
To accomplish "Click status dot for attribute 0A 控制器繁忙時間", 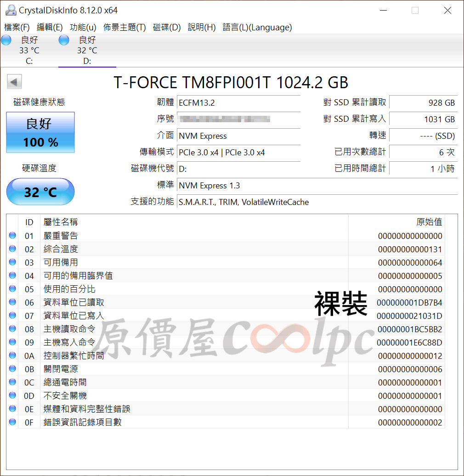I will click(12, 355).
